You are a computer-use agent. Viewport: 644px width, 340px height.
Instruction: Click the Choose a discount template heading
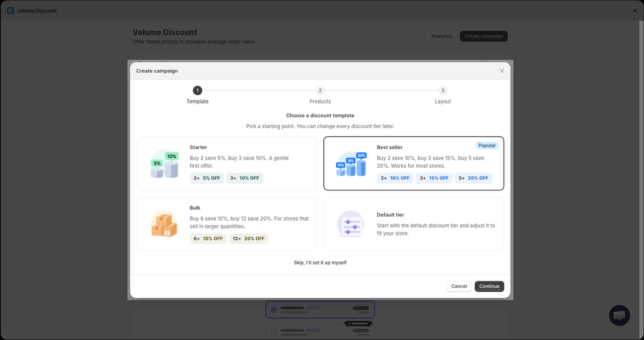coord(320,116)
